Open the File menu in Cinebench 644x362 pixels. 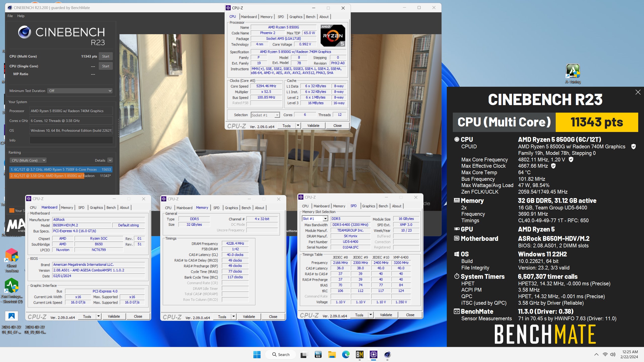point(10,16)
